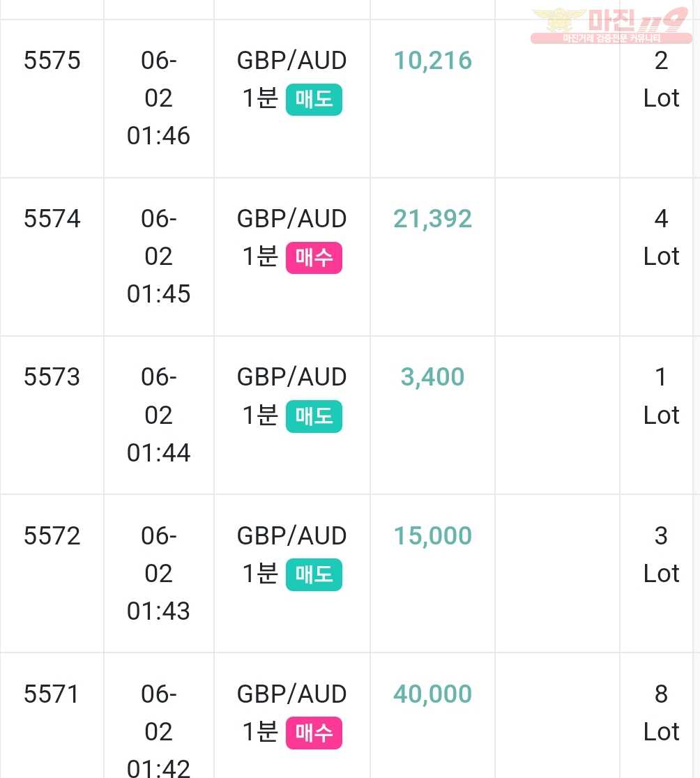This screenshot has height=778, width=700.
Task: Select order number 5574
Action: 52,219
